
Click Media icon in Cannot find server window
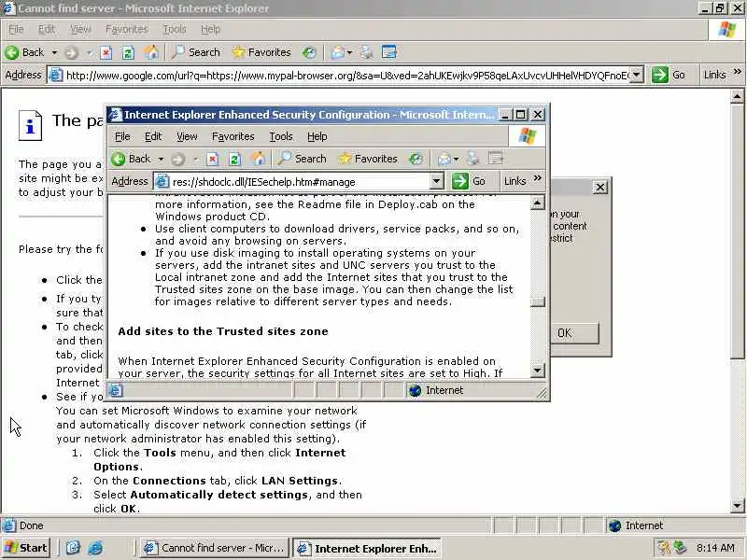(x=309, y=52)
